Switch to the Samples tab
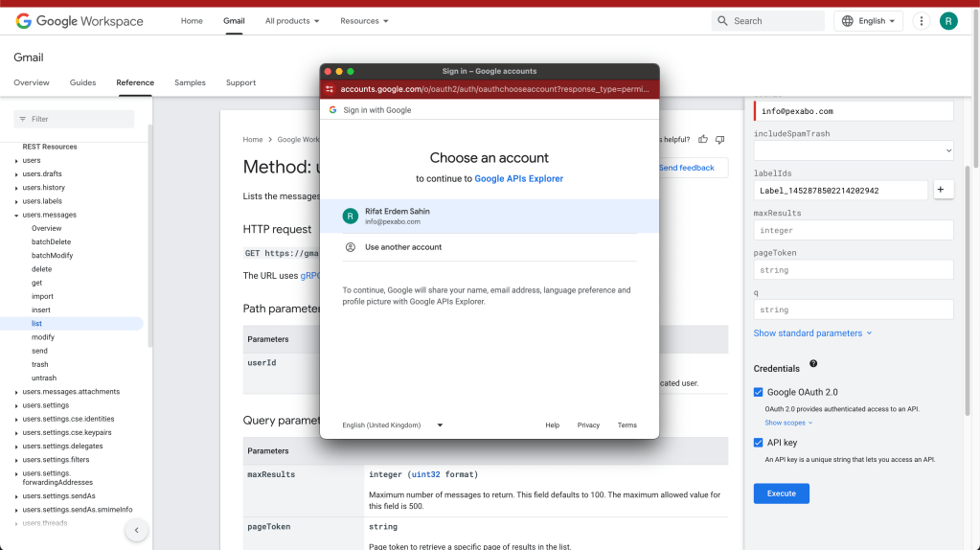 click(190, 82)
